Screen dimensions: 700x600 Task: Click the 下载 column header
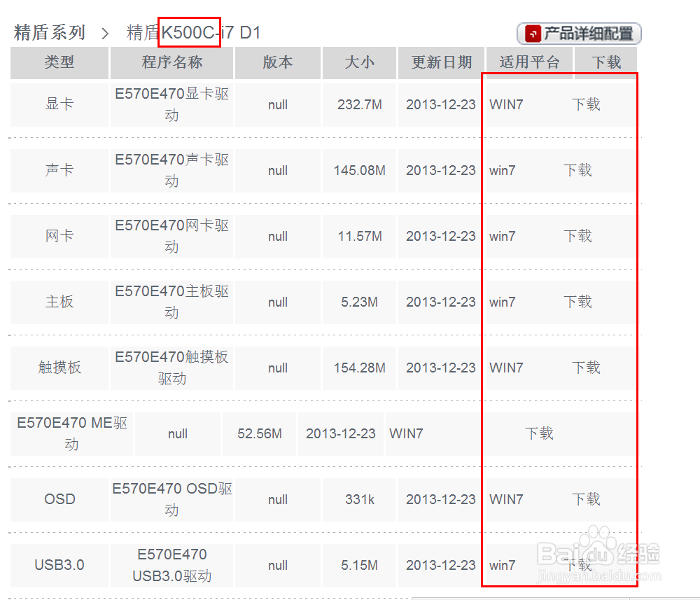coord(605,62)
